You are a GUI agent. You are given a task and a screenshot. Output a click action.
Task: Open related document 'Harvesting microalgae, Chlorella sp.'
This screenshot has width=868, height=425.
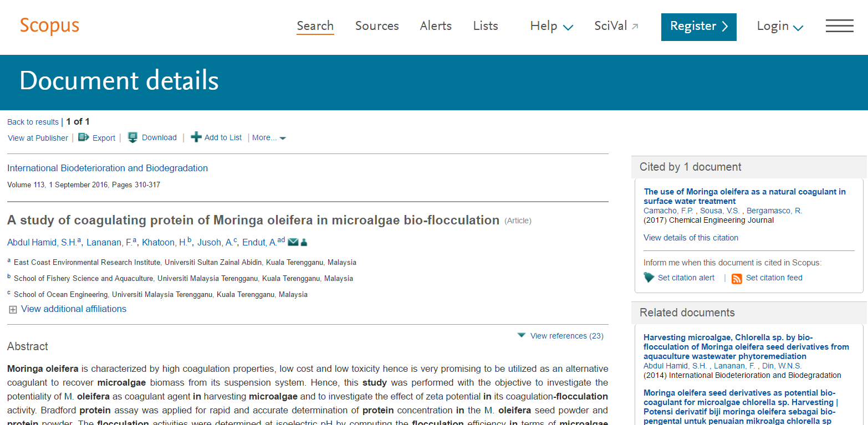(746, 347)
